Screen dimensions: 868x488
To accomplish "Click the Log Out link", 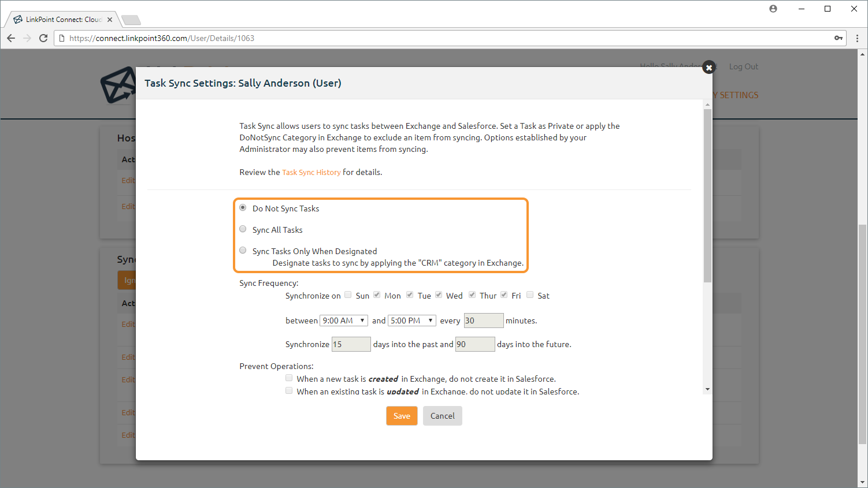I will pyautogui.click(x=743, y=66).
